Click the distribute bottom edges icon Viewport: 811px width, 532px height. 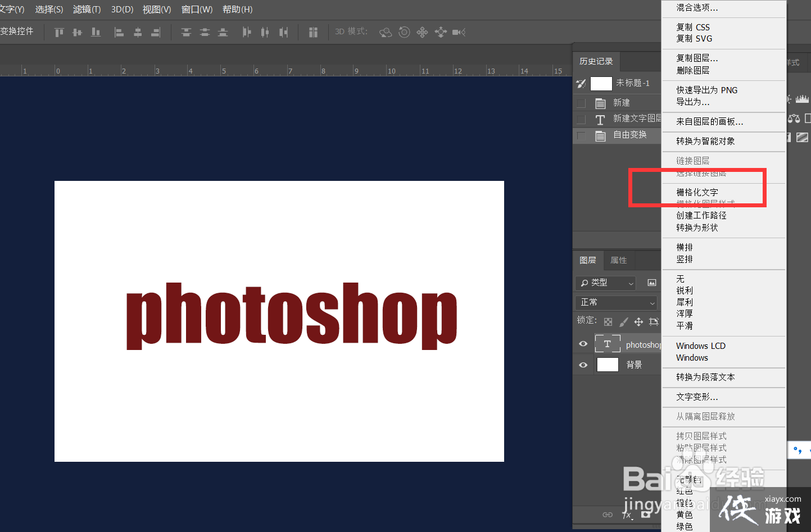[223, 32]
